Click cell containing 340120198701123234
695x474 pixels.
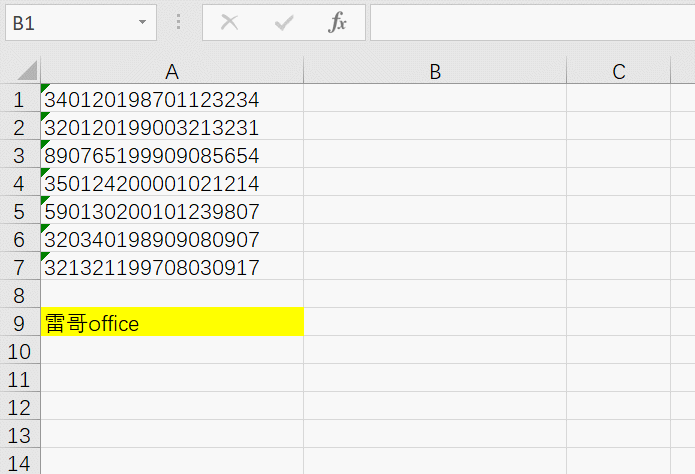coord(152,99)
